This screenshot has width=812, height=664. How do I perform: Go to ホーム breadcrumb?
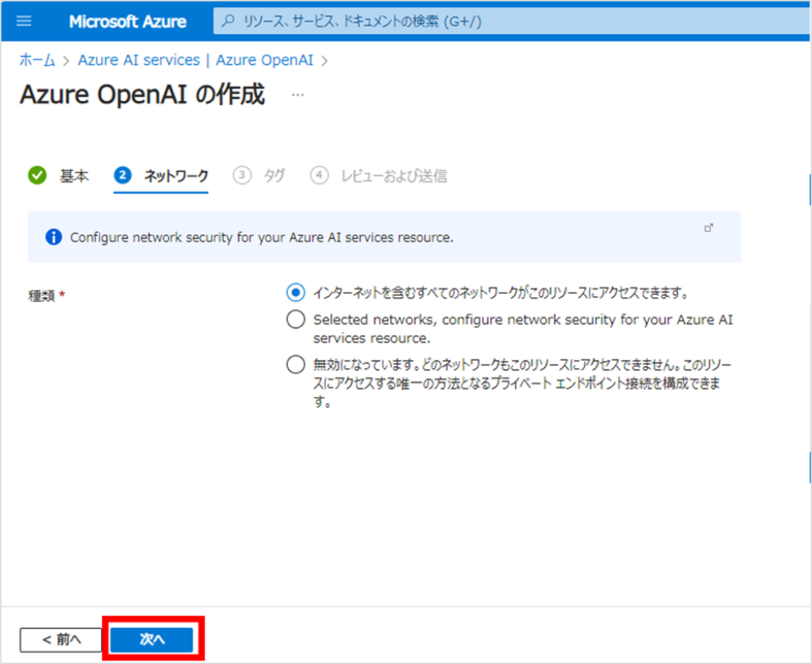coord(37,60)
